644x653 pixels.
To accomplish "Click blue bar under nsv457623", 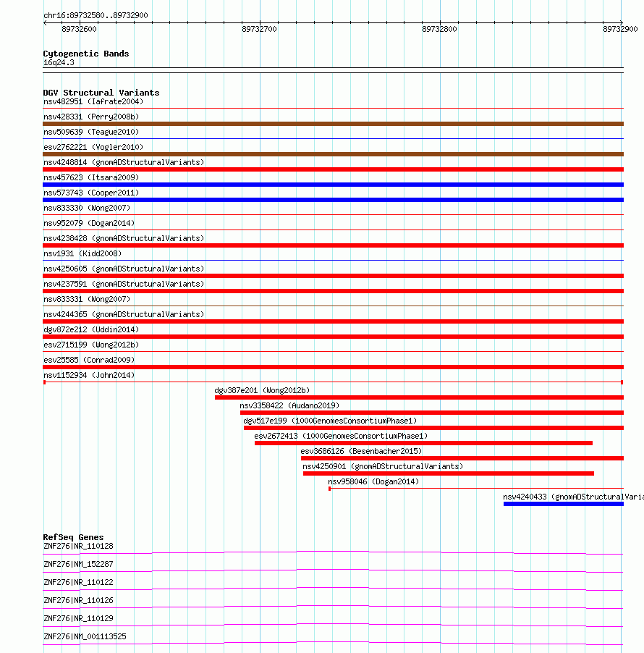I will pos(333,185).
